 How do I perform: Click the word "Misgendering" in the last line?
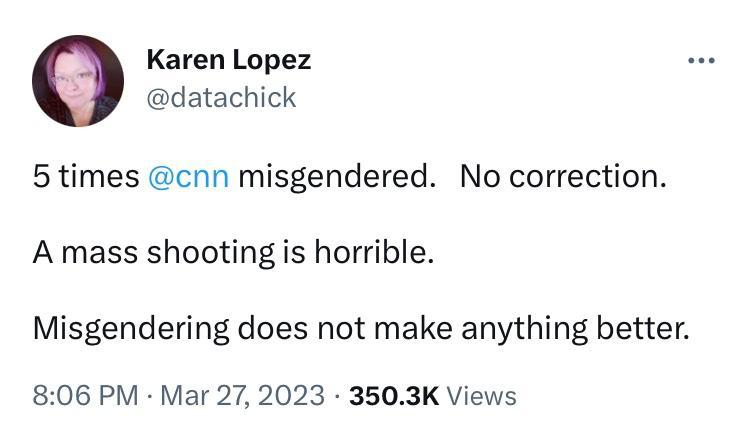130,328
